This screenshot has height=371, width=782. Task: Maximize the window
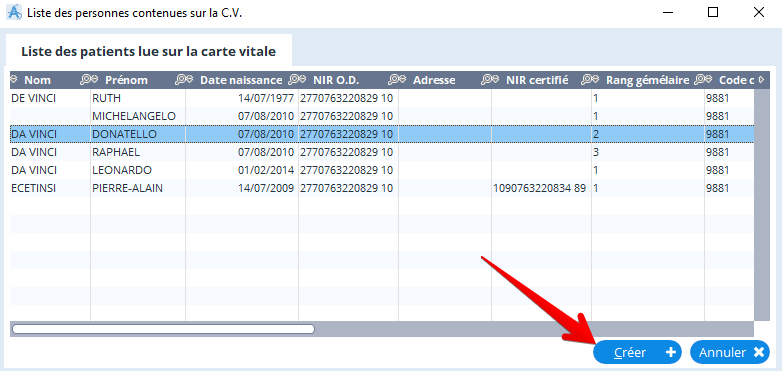(x=713, y=12)
